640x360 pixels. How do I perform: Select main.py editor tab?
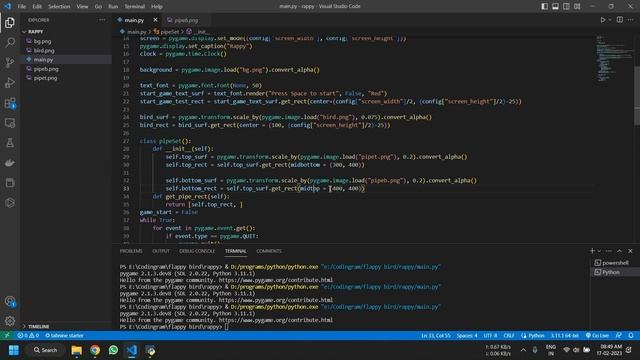(134, 20)
